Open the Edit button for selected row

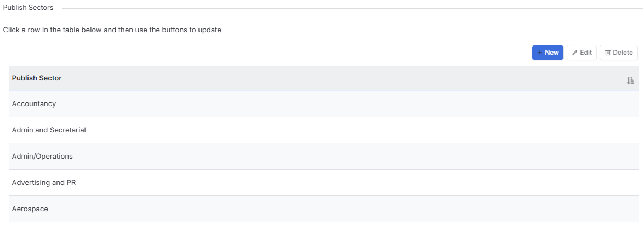[x=582, y=53]
